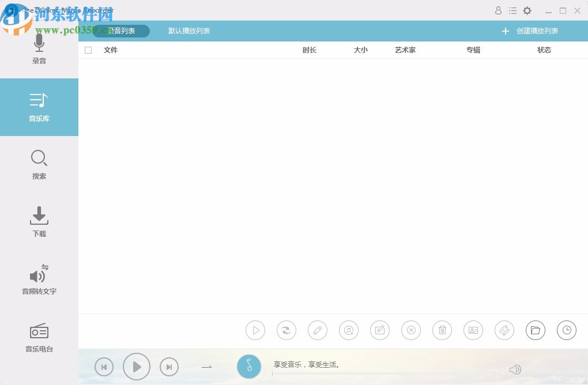The image size is (588, 385).
Task: Mute audio via the speaker icon
Action: tap(515, 369)
